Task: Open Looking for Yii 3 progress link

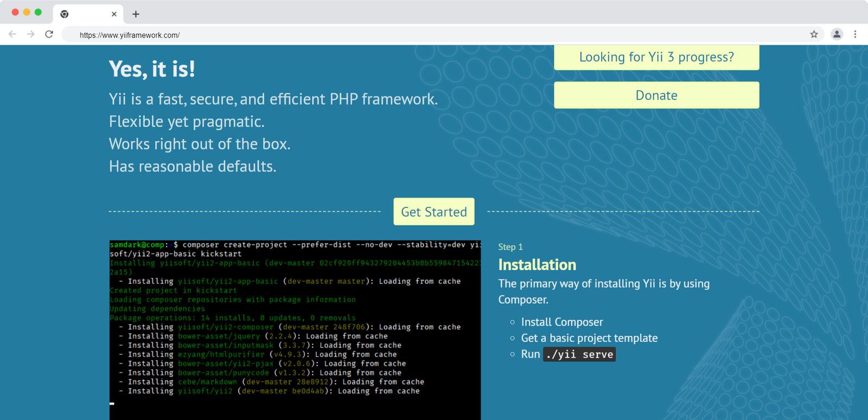Action: 656,58
